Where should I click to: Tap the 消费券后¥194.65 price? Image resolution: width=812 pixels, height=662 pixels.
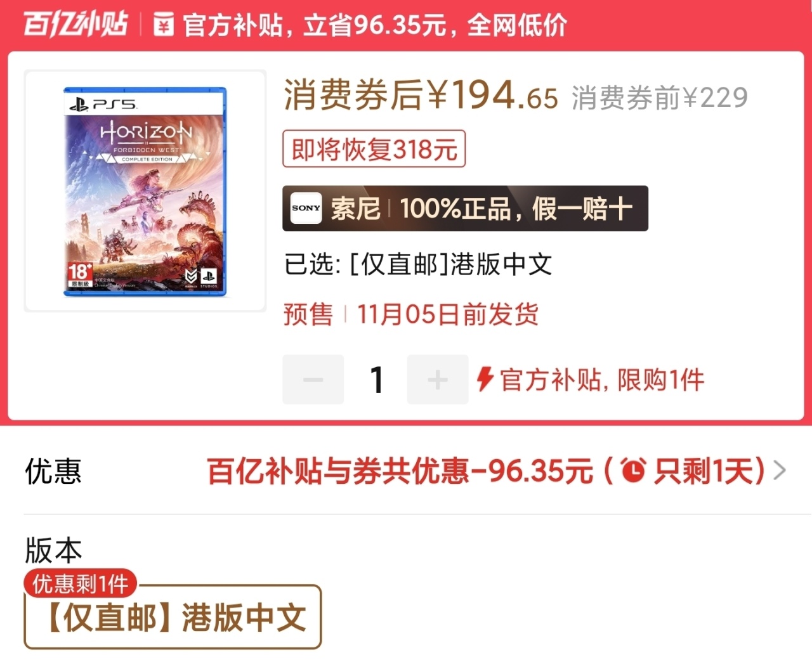[421, 95]
